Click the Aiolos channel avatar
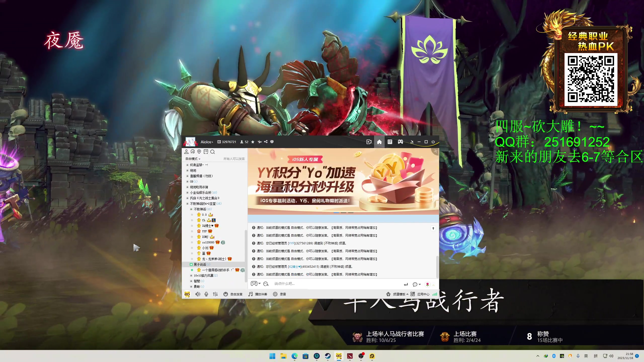 (191, 142)
